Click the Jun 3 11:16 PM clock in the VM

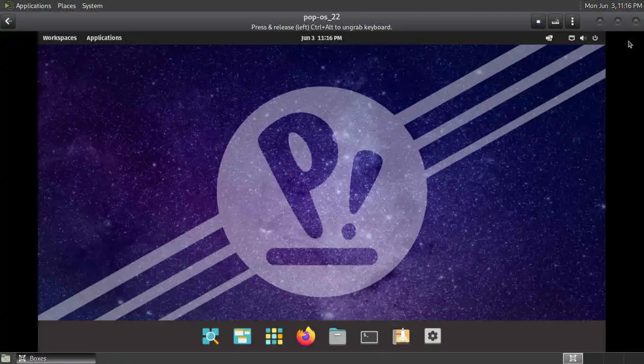[x=322, y=38]
